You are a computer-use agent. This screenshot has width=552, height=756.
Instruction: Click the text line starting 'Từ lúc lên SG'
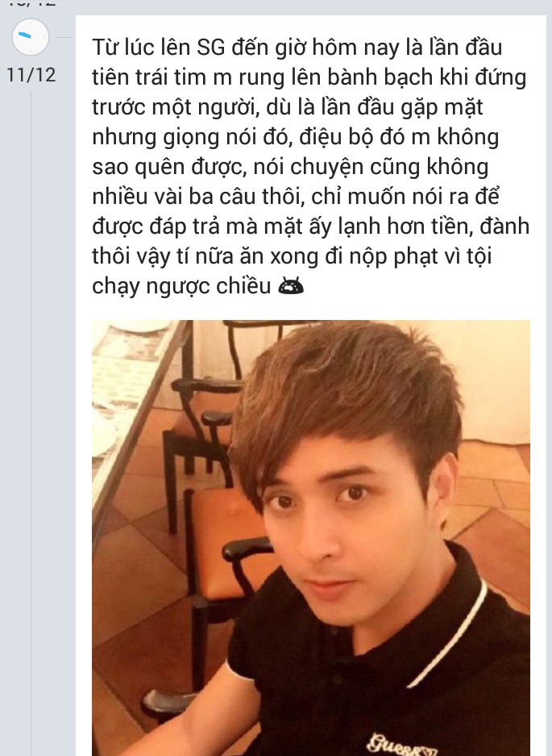tap(297, 48)
